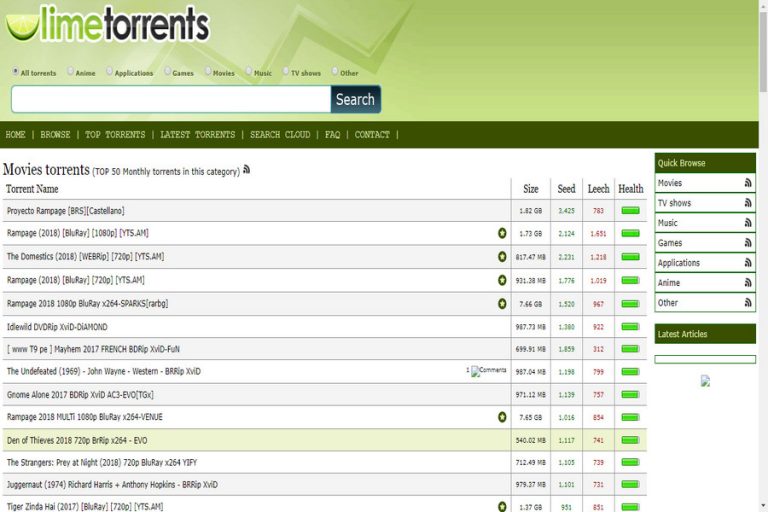
Task: Click the Anime RSS feed icon in sidebar
Action: click(747, 283)
